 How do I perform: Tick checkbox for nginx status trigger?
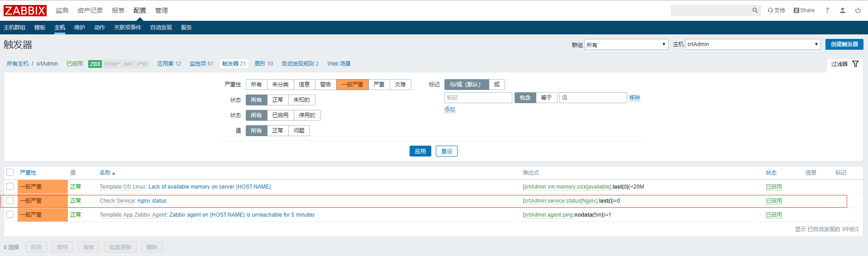click(10, 200)
